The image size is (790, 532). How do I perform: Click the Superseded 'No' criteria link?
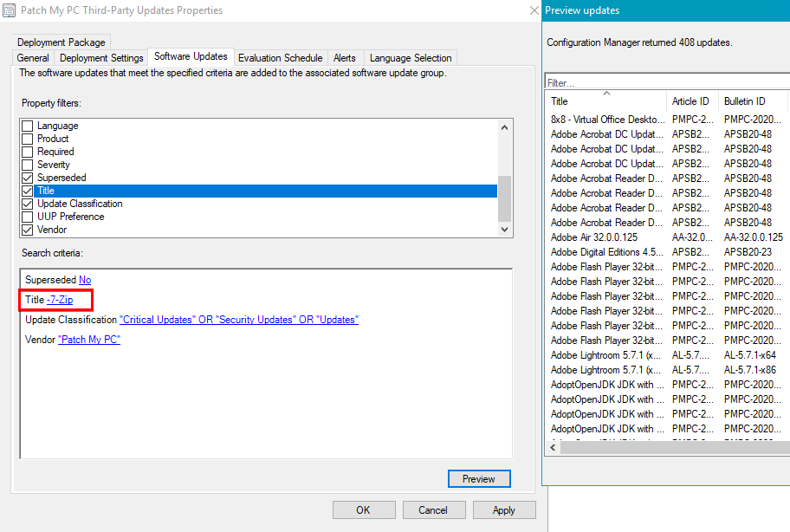point(85,280)
